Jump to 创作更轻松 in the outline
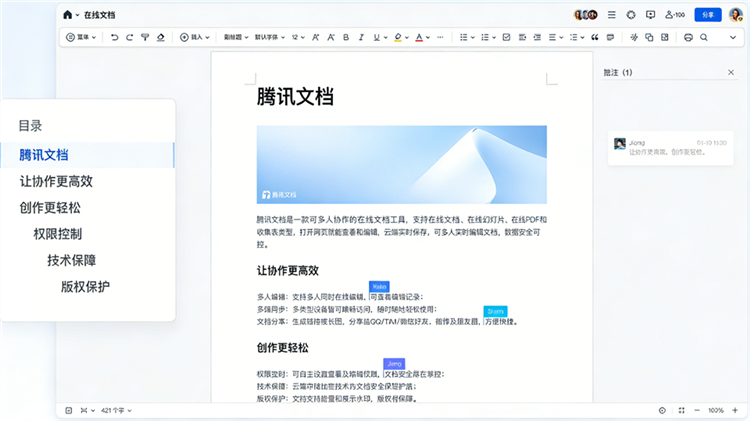750x421 pixels. click(x=50, y=208)
